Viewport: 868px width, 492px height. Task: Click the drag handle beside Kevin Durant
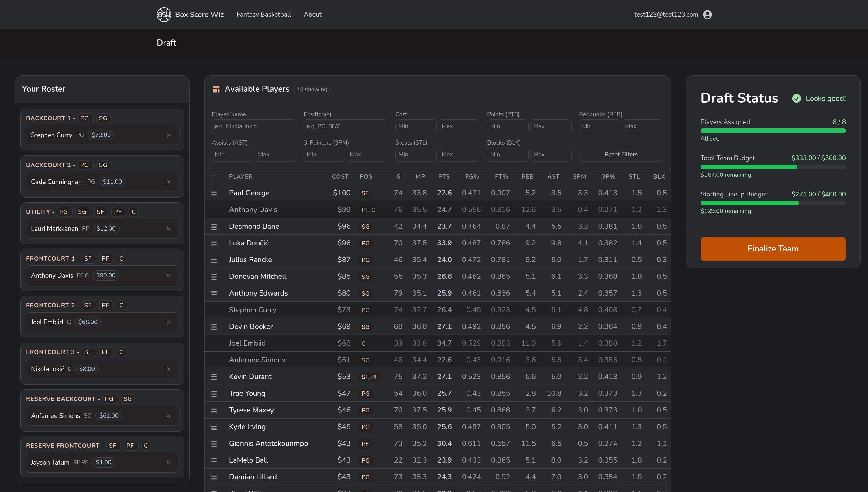point(214,377)
